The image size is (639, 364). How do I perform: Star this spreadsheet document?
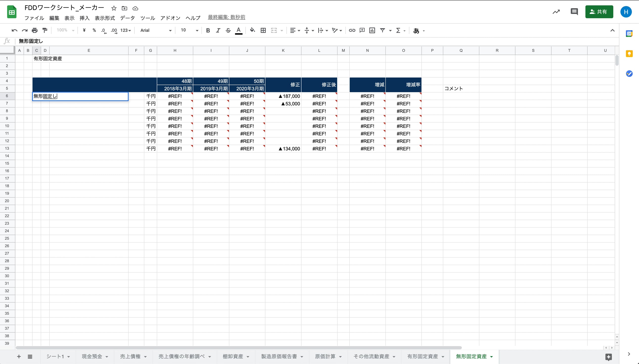pyautogui.click(x=114, y=8)
